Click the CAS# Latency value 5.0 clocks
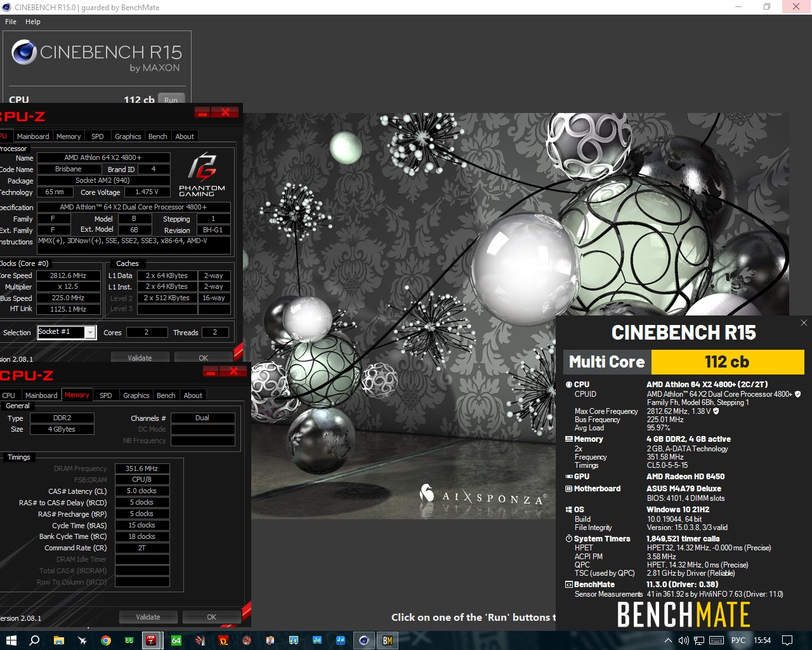 tap(142, 491)
